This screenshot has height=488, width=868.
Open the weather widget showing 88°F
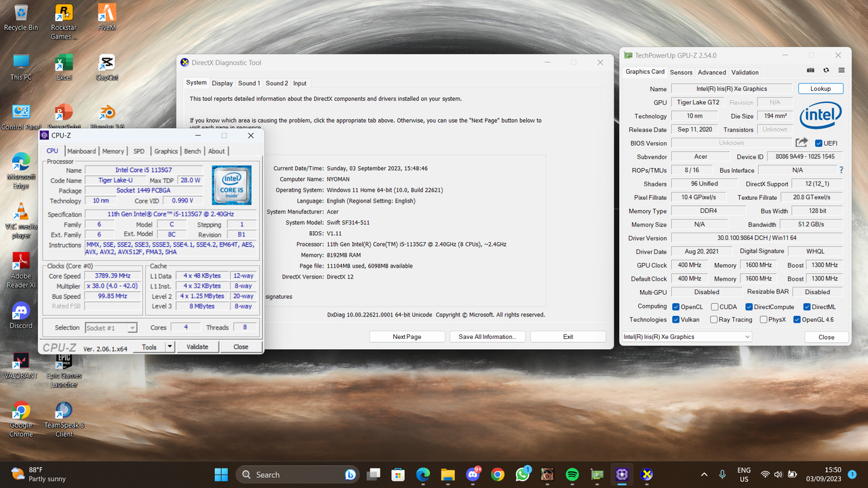click(x=39, y=474)
